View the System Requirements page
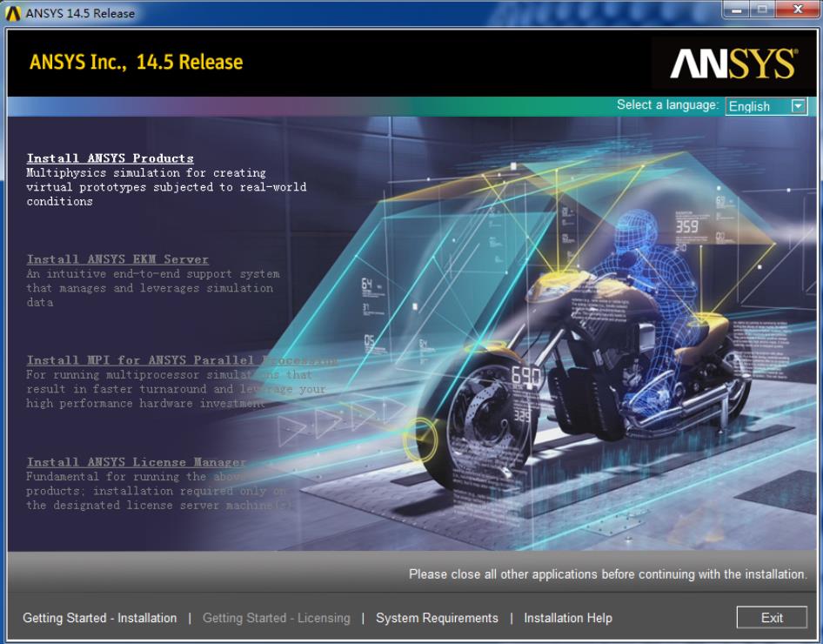The image size is (823, 644). point(439,618)
